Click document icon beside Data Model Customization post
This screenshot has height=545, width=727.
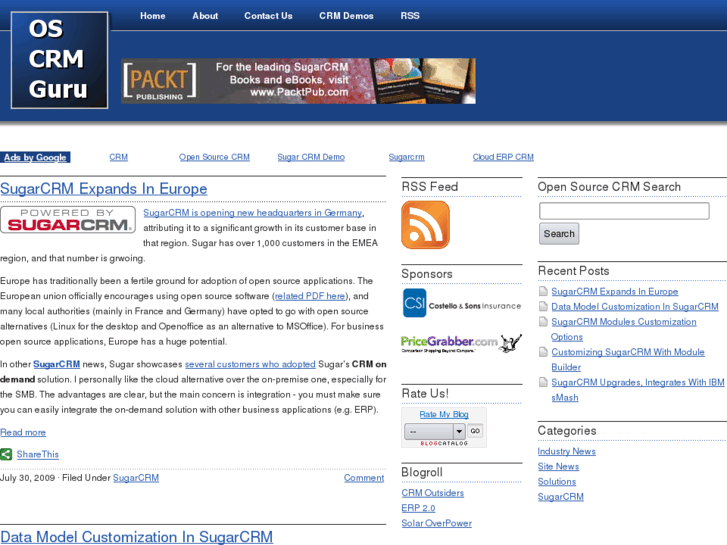pos(543,307)
